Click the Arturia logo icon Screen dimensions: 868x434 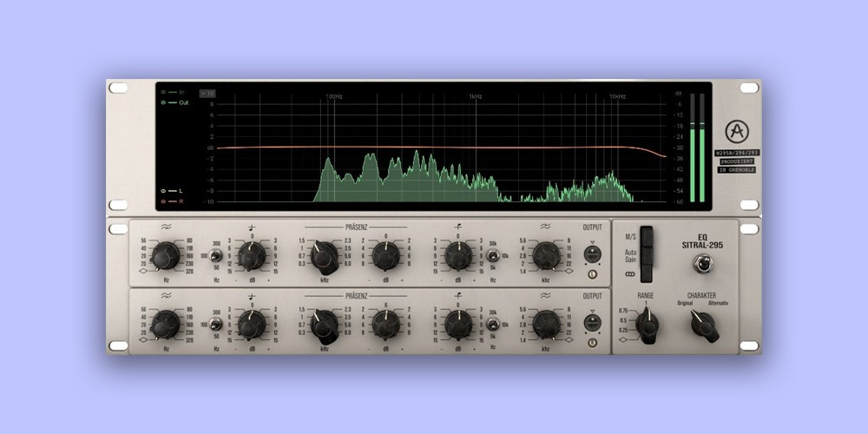(737, 133)
